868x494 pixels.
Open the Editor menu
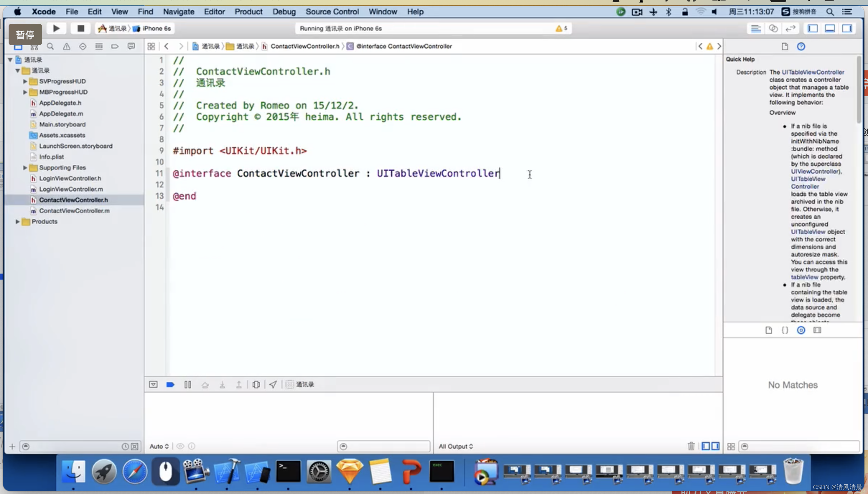[x=214, y=11]
